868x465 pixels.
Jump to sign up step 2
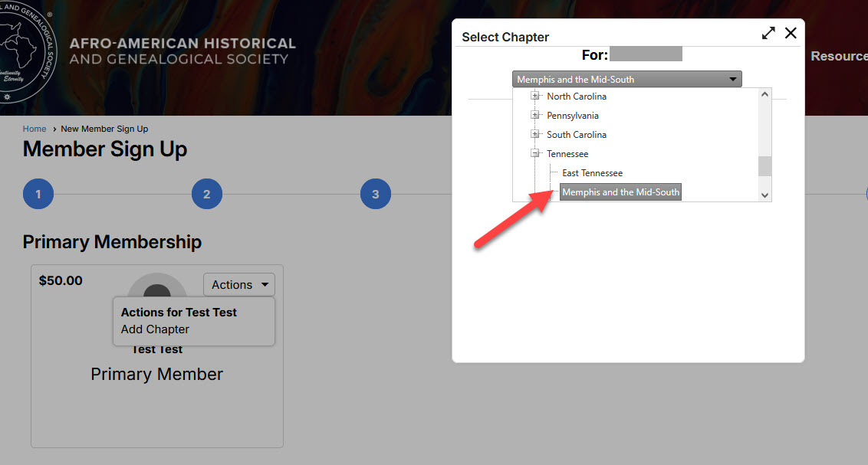[x=207, y=195]
